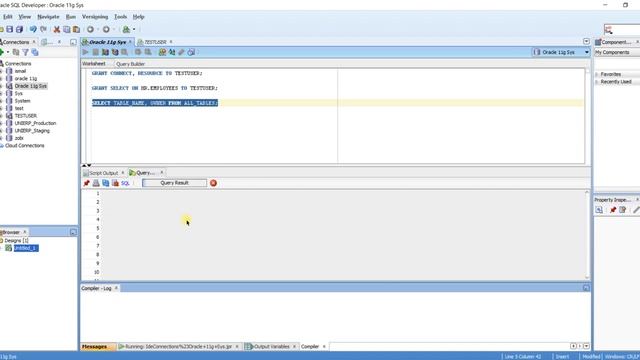Open the Run menu
640x360 pixels.
pyautogui.click(x=71, y=17)
